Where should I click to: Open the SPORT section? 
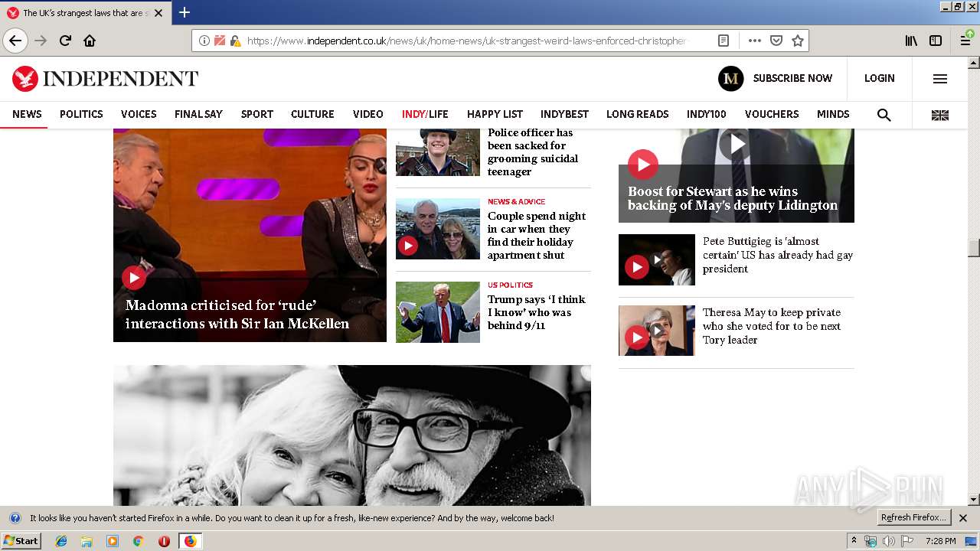257,114
